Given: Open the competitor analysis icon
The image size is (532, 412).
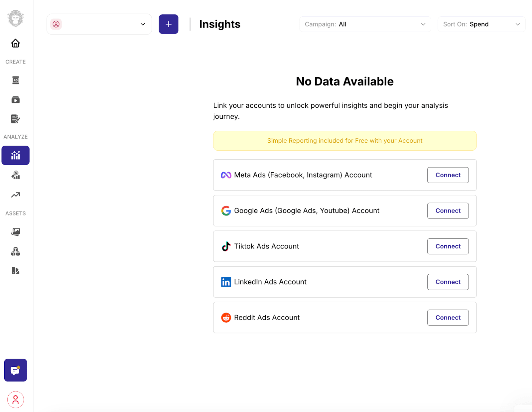Looking at the screenshot, I should click(15, 175).
